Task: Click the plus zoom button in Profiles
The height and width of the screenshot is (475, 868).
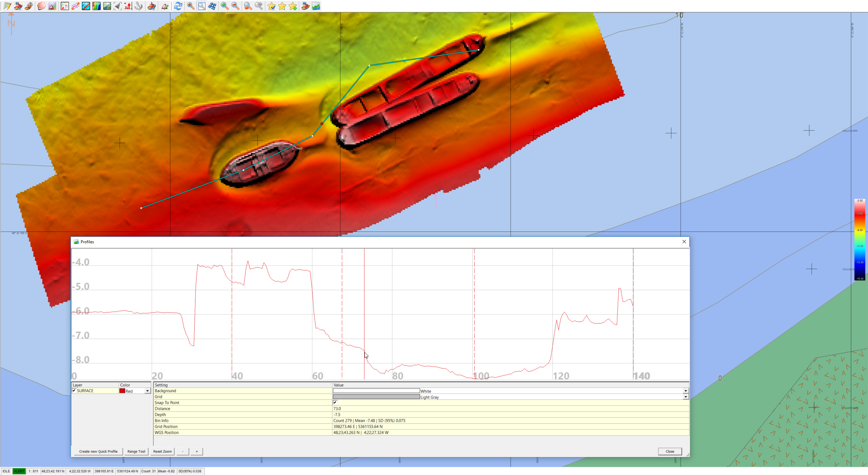Action: click(x=197, y=451)
